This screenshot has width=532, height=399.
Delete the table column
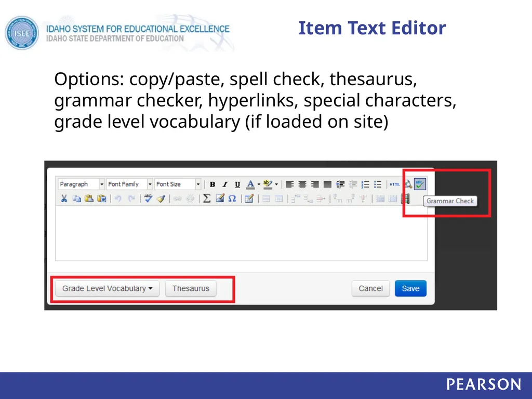tap(363, 198)
